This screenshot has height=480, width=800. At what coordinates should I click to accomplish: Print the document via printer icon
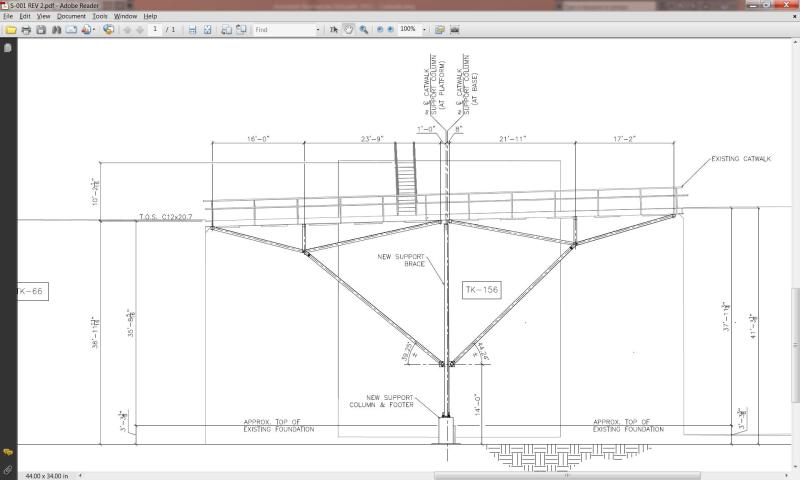click(26, 30)
